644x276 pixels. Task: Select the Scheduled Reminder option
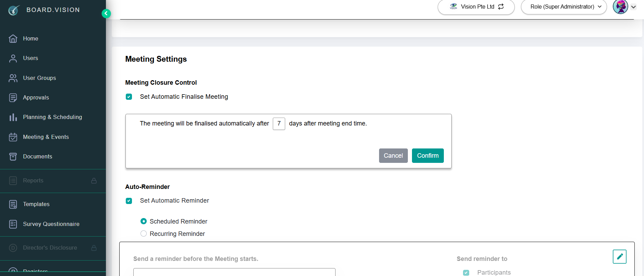coord(144,221)
